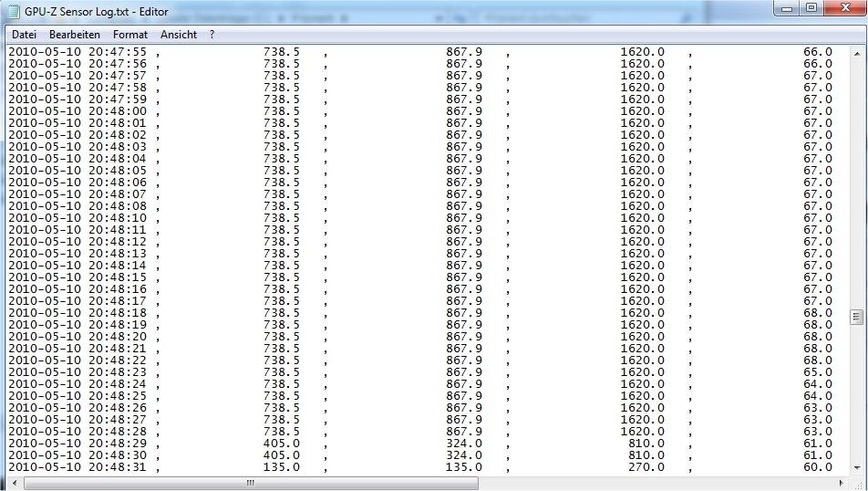Click value 867.9 in row 20:48:05
The height and width of the screenshot is (491, 868).
click(x=464, y=171)
